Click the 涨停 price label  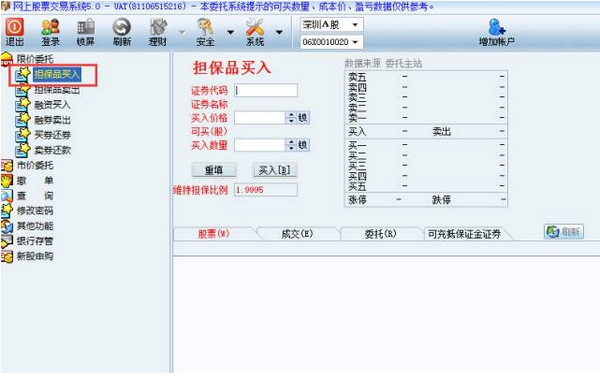(x=357, y=200)
